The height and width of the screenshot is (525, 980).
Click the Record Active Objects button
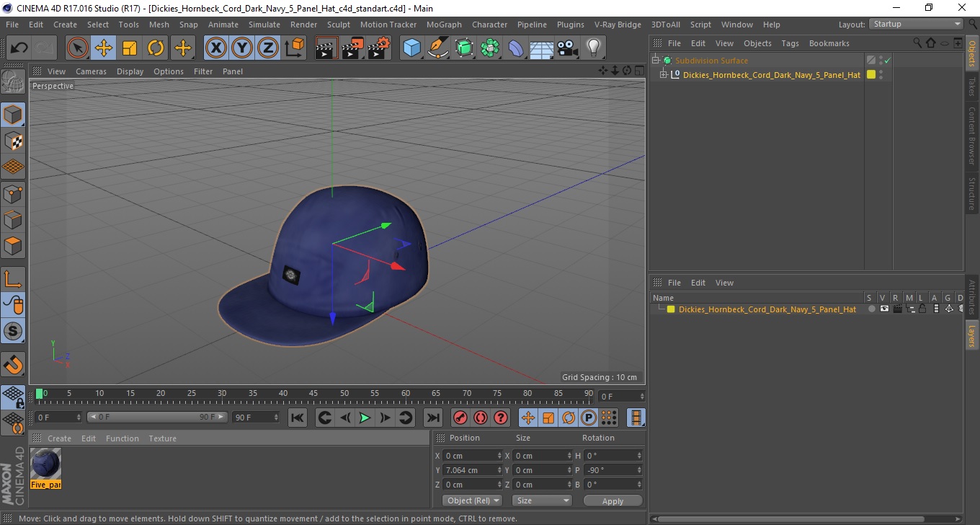point(460,418)
